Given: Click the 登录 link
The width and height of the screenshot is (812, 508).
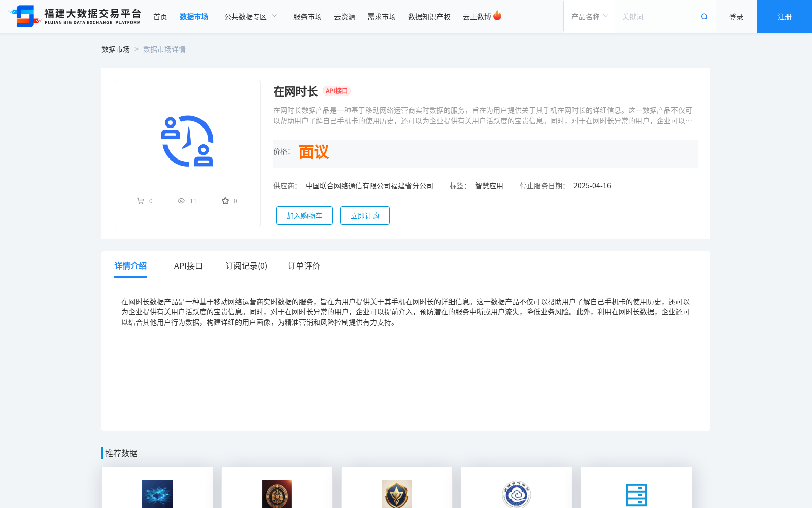Looking at the screenshot, I should [x=736, y=17].
